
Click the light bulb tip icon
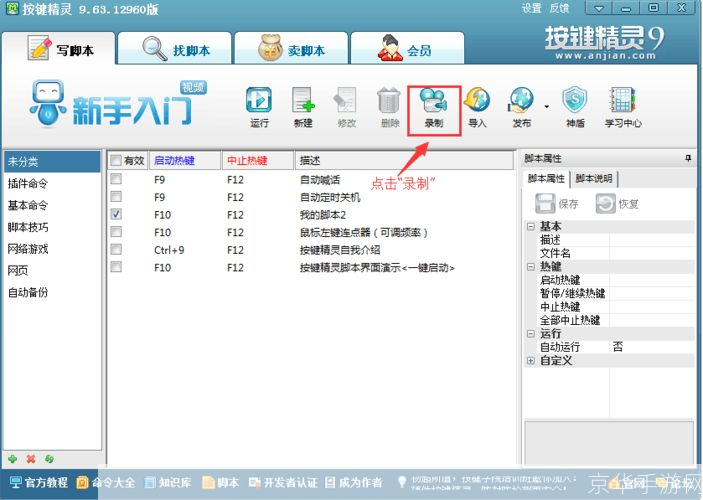[x=402, y=482]
